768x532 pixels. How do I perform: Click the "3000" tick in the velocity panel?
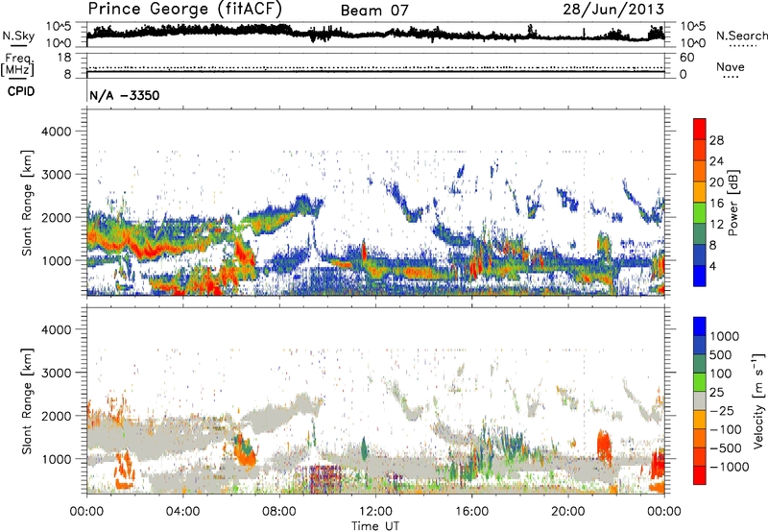coord(57,373)
